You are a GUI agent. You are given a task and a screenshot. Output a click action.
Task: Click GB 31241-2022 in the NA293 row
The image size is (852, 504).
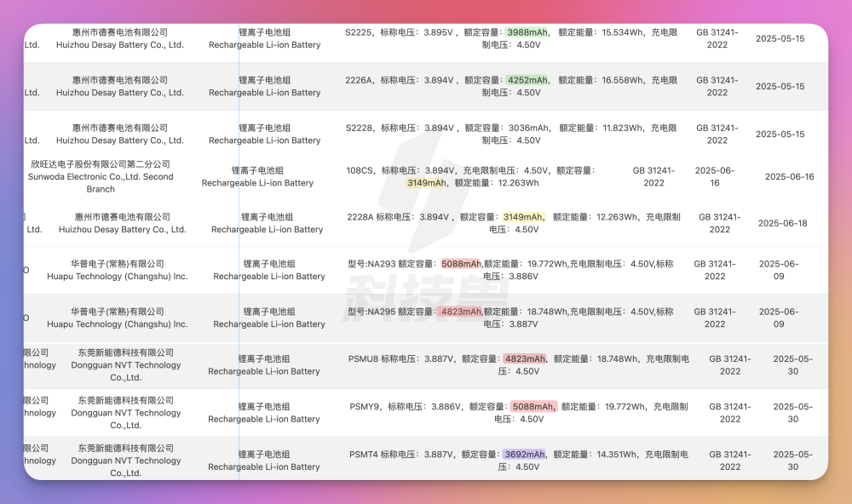715,271
